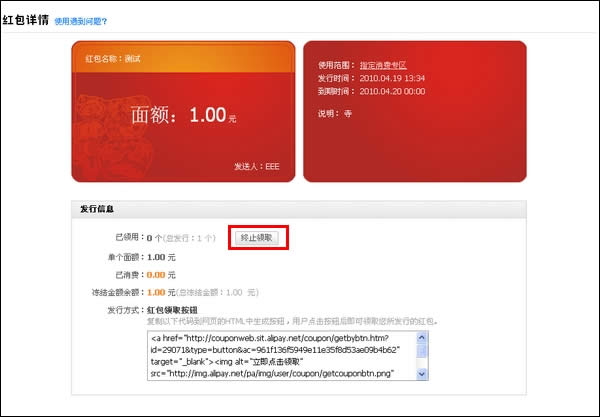Click the 终止领取 button
The image size is (600, 417).
click(x=256, y=238)
